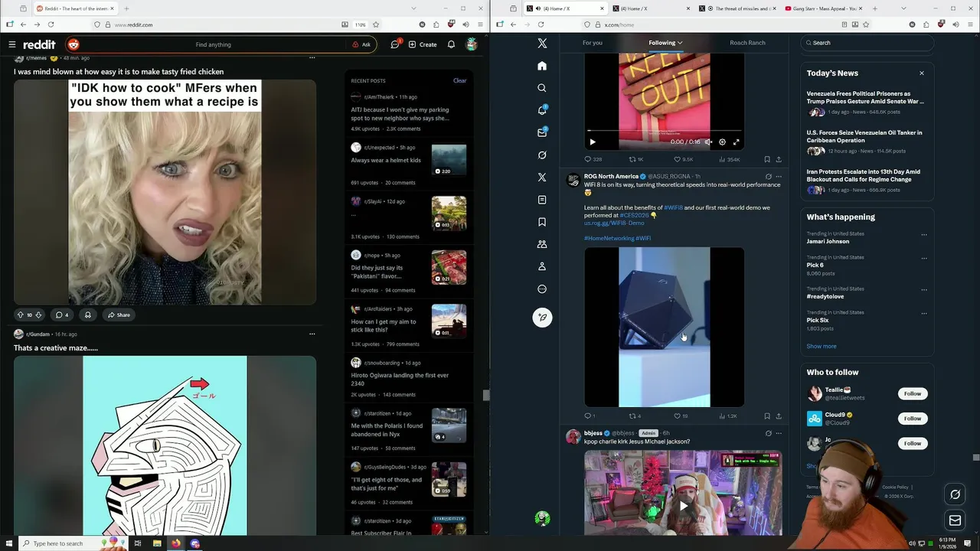Open Explore magnifier icon in X sidebar
The width and height of the screenshot is (980, 551).
point(542,88)
